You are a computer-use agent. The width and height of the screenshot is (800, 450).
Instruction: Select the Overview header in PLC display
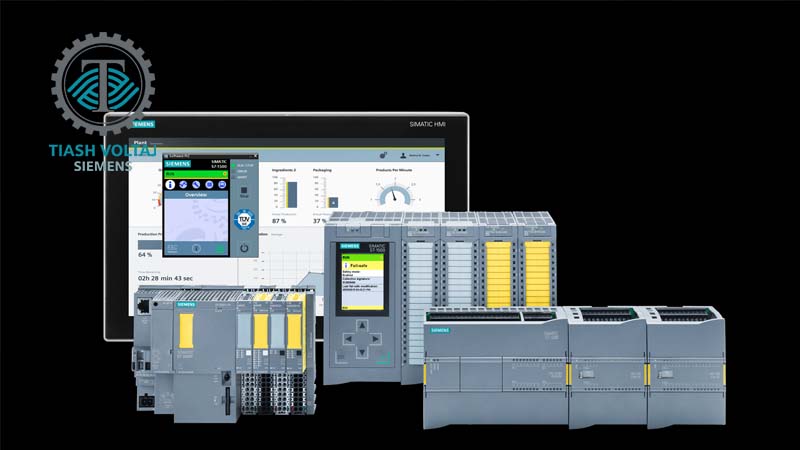pos(196,195)
